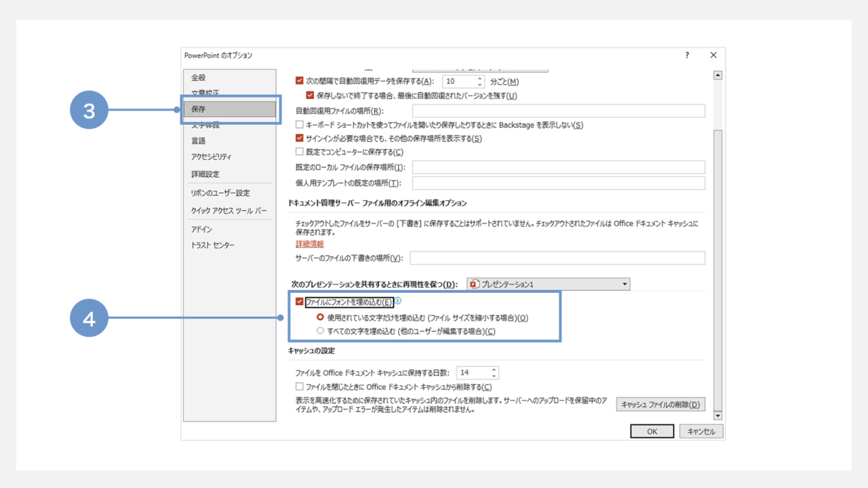Open the 保存 category
This screenshot has height=488, width=868.
coord(229,108)
